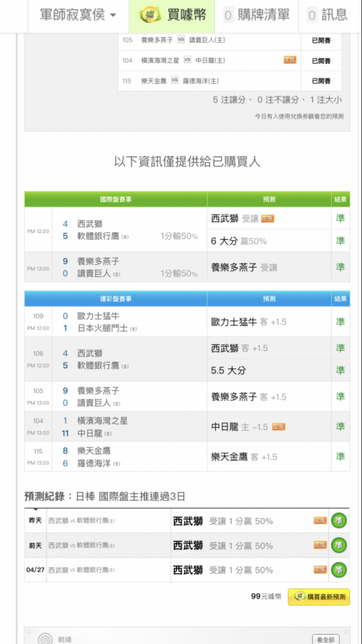Click the 主推 badge beside 西武獅 受讓 prediction

[267, 219]
